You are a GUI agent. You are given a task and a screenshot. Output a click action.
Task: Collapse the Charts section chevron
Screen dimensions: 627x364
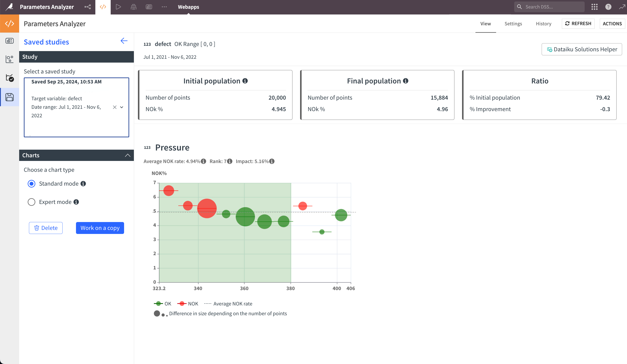(x=128, y=155)
